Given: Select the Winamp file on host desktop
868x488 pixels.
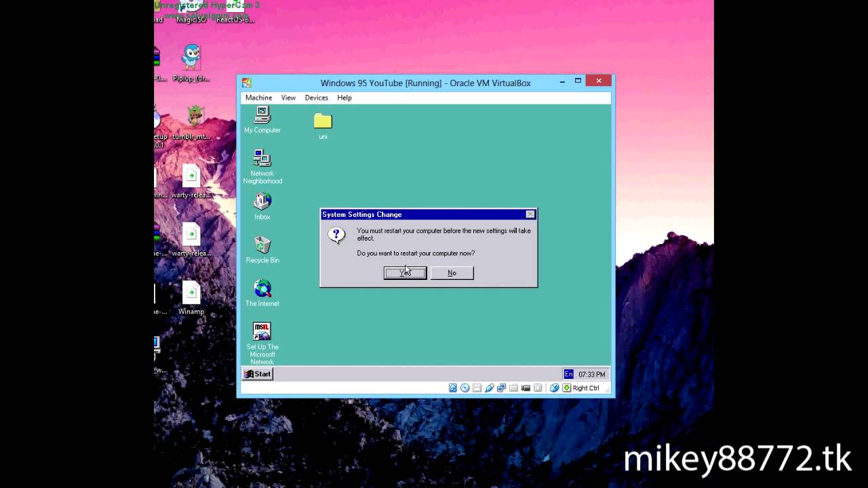Looking at the screenshot, I should (x=191, y=298).
